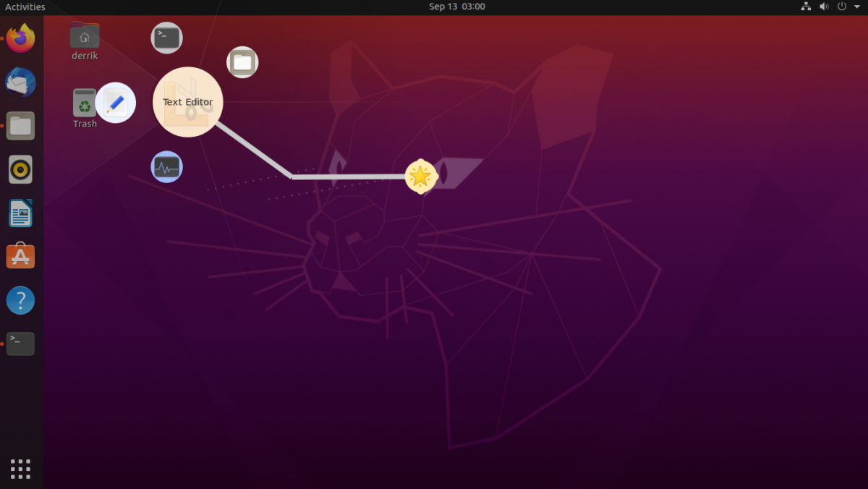This screenshot has width=868, height=489.
Task: Click the pencil icon item in pie menu
Action: pos(116,103)
